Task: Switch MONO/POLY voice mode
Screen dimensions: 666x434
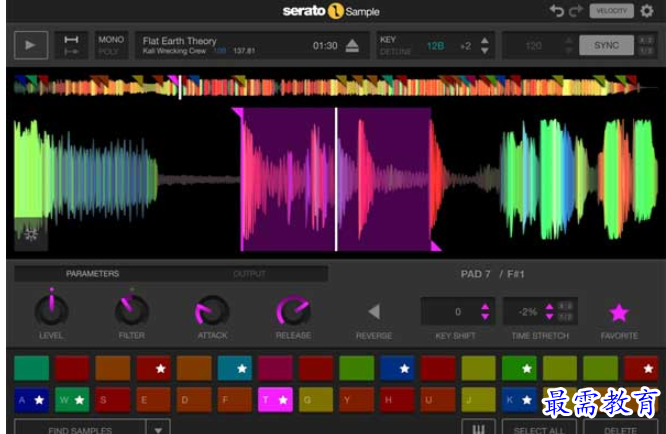Action: tap(111, 45)
